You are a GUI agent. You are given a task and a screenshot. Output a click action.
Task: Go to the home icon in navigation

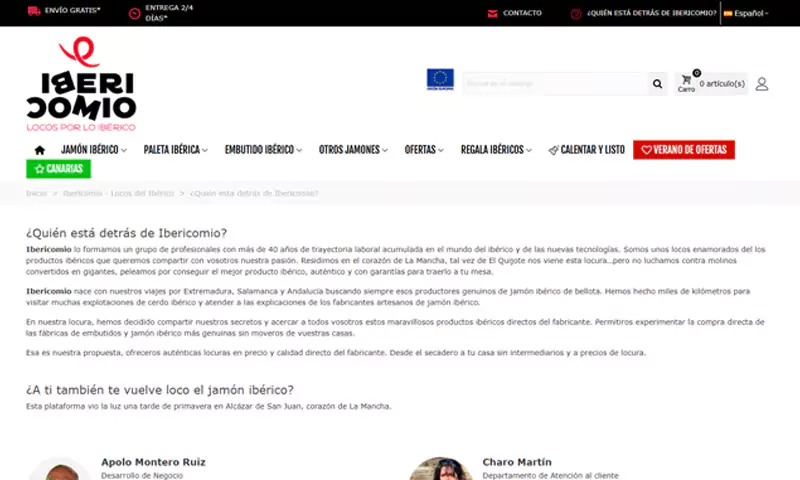pos(40,150)
